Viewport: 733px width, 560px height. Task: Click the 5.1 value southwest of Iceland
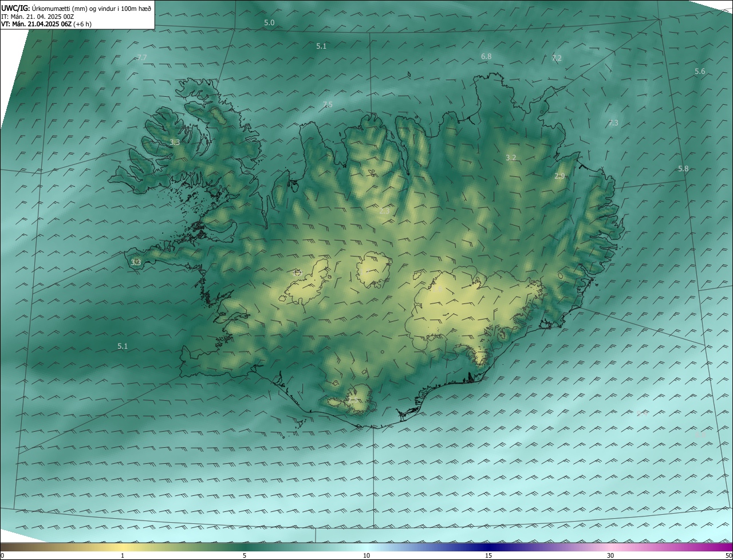tap(123, 346)
